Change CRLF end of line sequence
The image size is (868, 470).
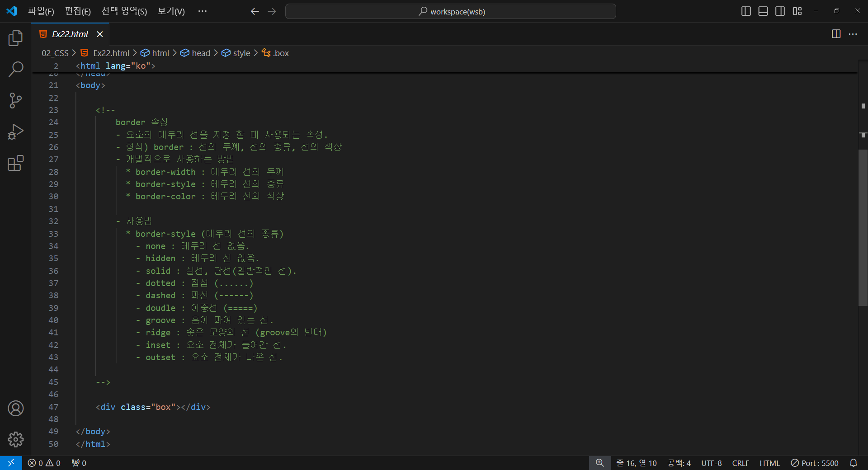[x=741, y=463]
